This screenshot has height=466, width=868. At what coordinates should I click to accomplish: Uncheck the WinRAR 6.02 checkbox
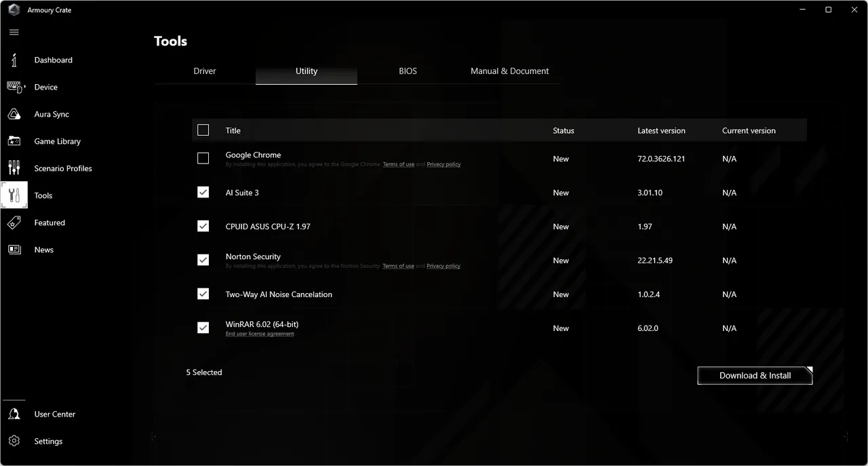(203, 328)
